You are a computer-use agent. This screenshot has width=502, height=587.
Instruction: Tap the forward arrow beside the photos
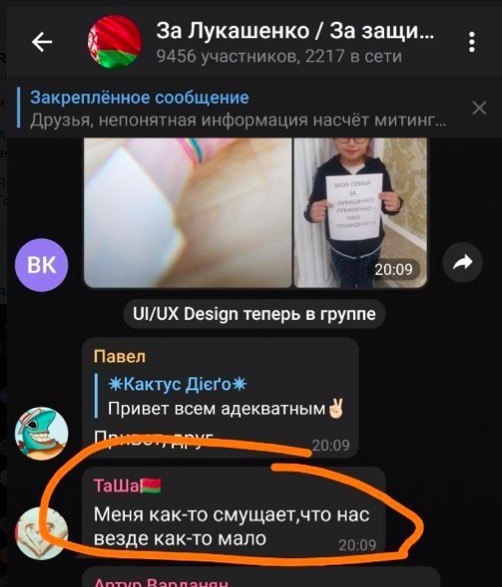coord(463,262)
